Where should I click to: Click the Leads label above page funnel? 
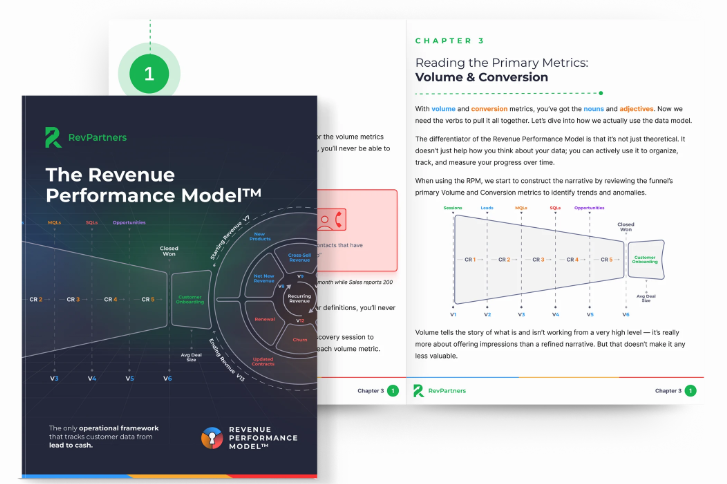487,208
